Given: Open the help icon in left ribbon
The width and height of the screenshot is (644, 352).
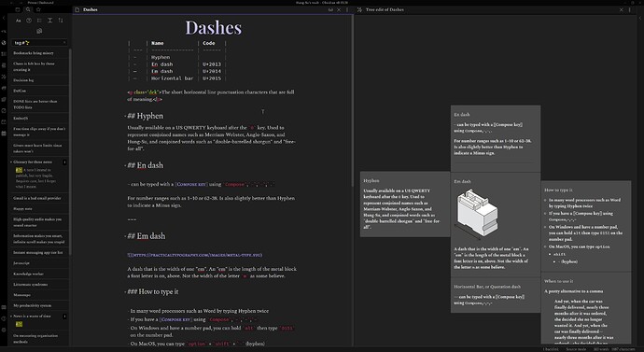Looking at the screenshot, I should [4, 318].
